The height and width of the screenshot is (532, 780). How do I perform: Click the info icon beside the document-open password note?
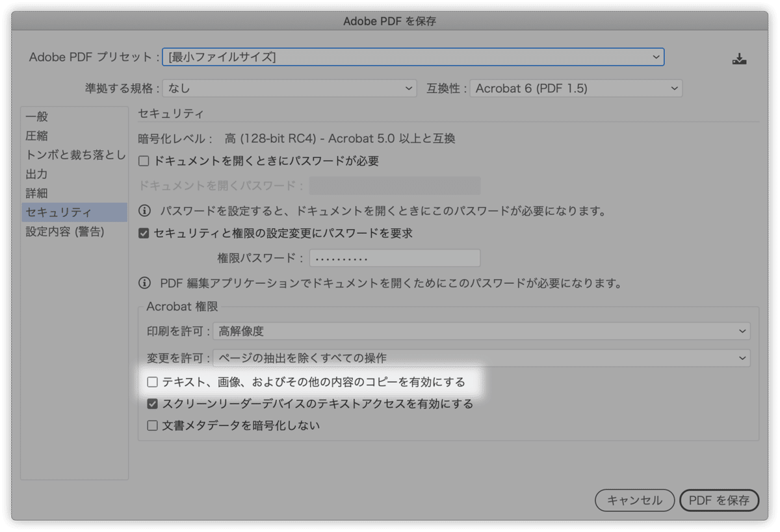coord(144,211)
